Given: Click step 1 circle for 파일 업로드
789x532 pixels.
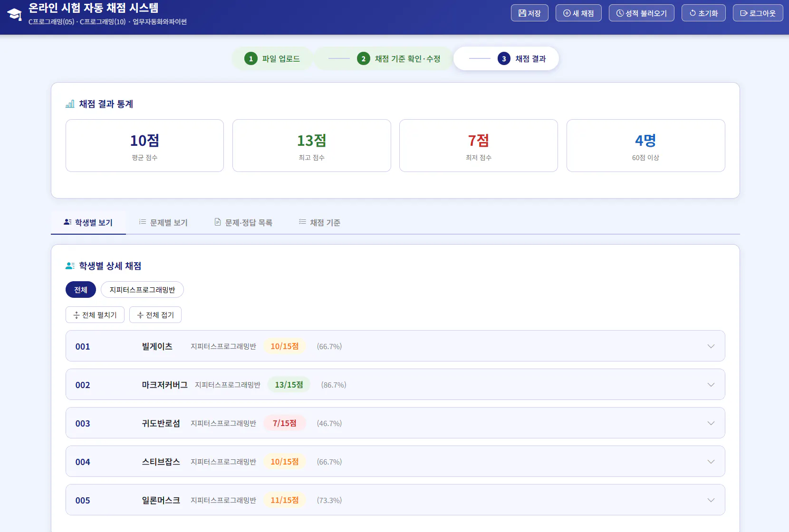Looking at the screenshot, I should click(251, 58).
